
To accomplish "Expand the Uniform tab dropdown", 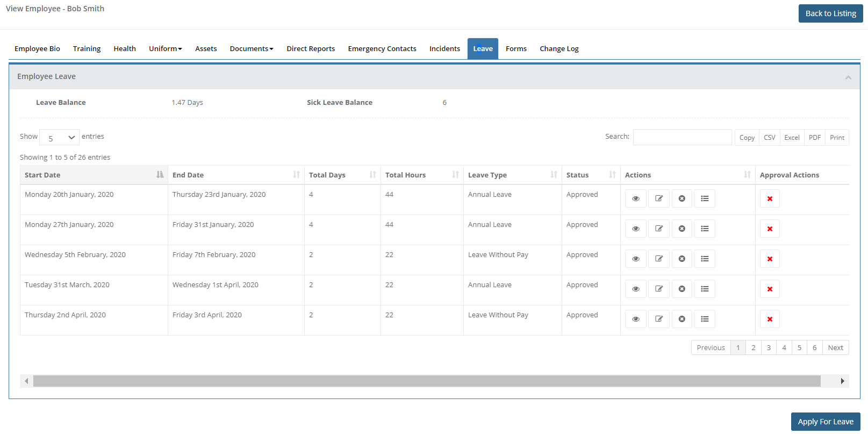I will click(x=166, y=48).
